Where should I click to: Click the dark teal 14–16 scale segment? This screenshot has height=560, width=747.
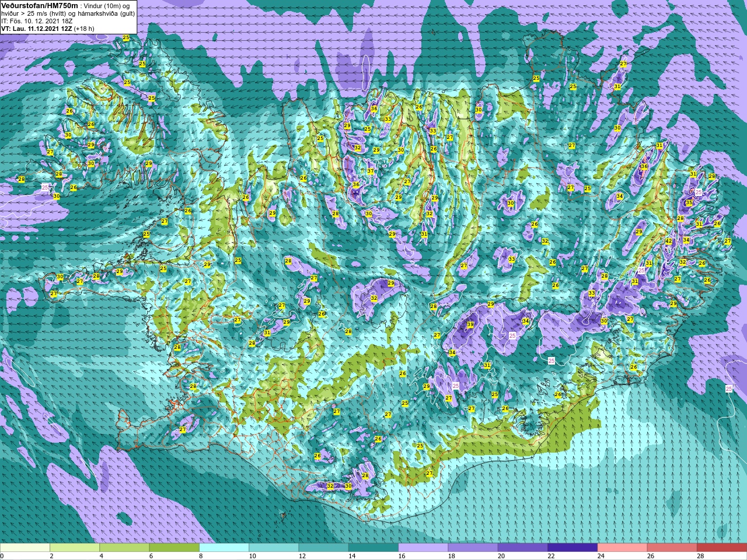(x=373, y=548)
